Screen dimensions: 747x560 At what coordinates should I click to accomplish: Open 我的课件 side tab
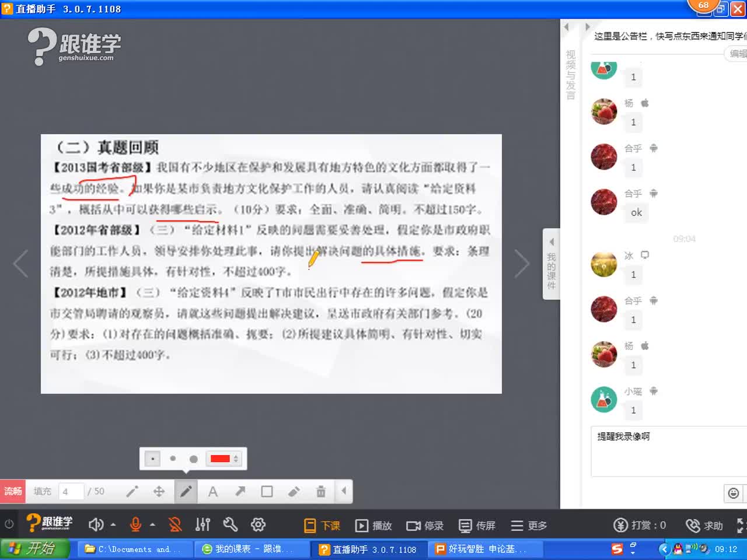[551, 265]
